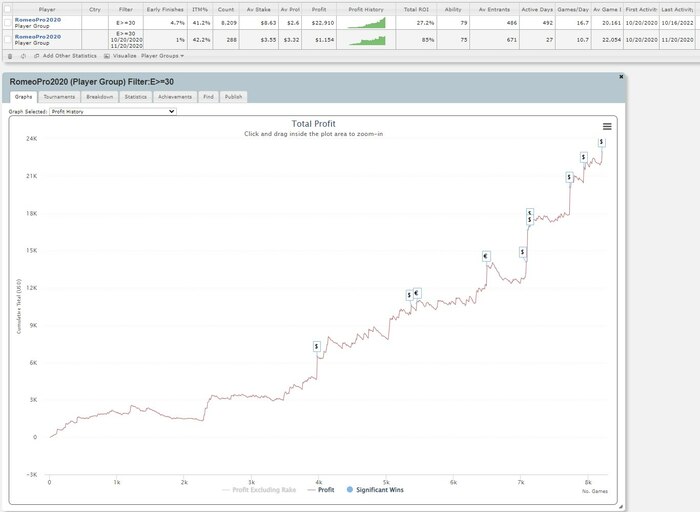This screenshot has height=512, width=700.
Task: Sort by the Early Finishes column header
Action: click(x=165, y=9)
